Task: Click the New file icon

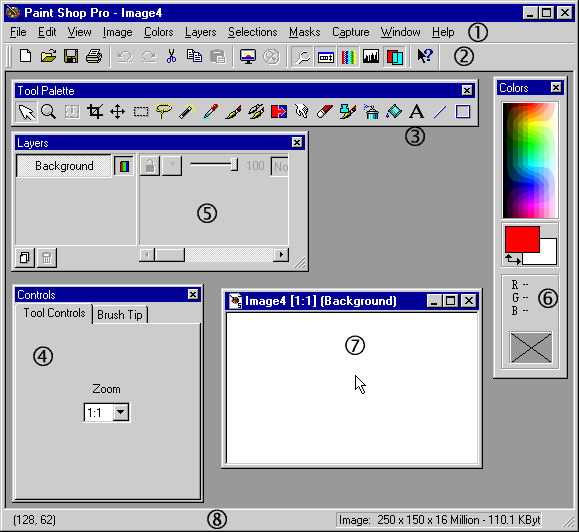Action: pos(25,56)
